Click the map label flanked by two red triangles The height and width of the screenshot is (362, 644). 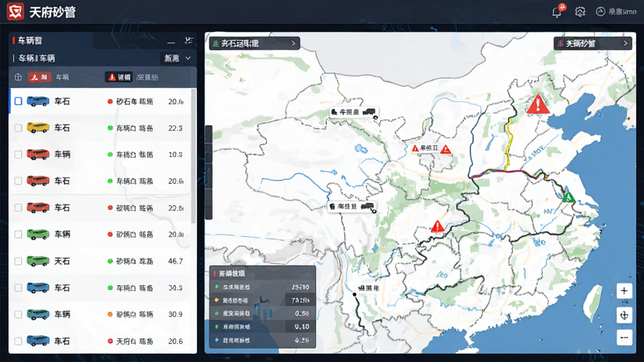pos(431,148)
